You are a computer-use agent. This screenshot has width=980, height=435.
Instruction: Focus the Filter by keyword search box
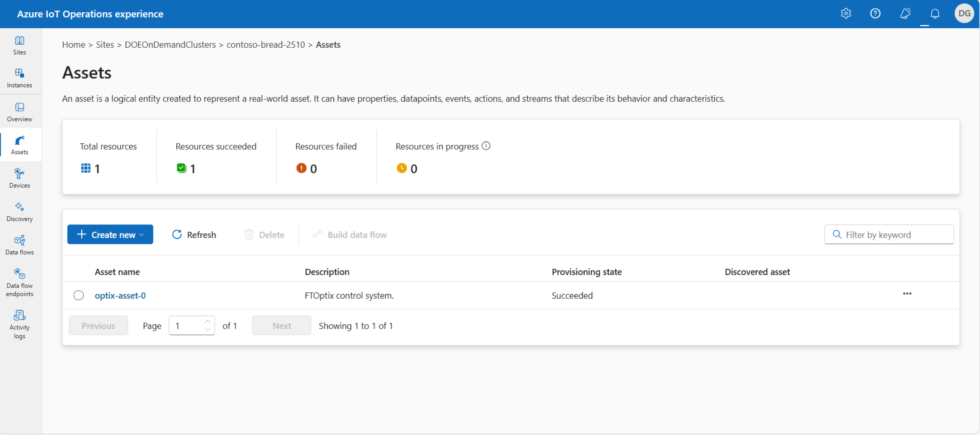[889, 235]
